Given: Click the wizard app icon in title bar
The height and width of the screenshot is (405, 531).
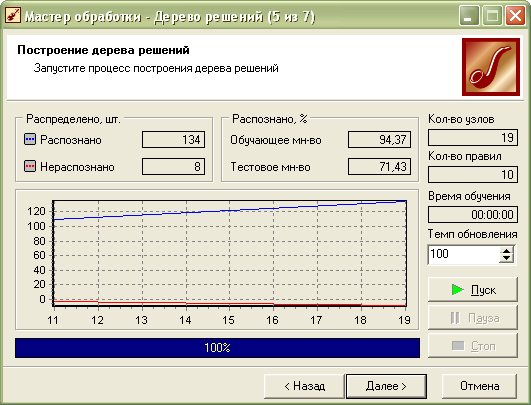Looking at the screenshot, I should pyautogui.click(x=13, y=16).
